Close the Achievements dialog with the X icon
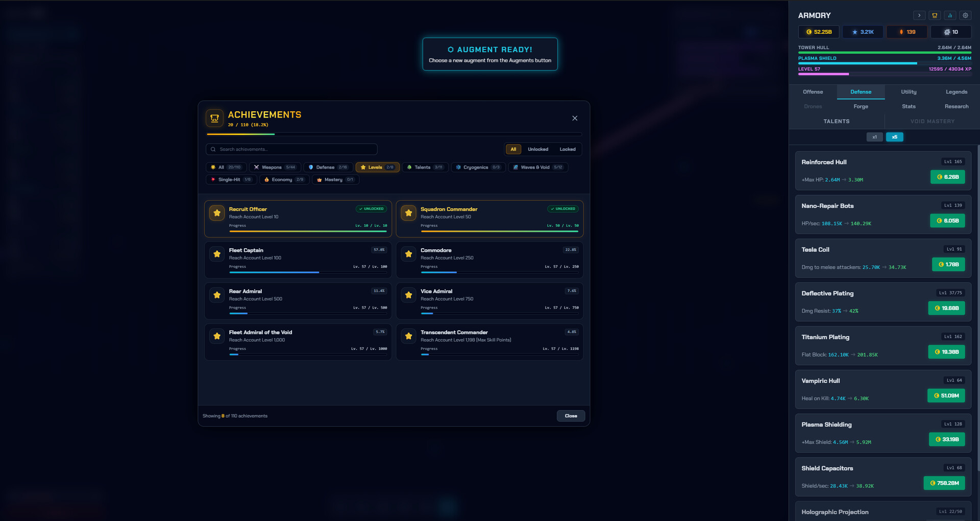The image size is (980, 521). coord(575,118)
